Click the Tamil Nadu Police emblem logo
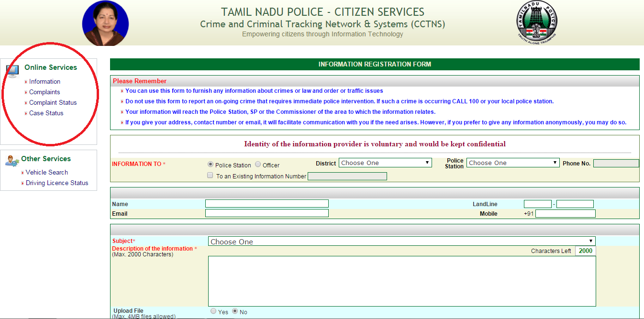 pyautogui.click(x=537, y=22)
